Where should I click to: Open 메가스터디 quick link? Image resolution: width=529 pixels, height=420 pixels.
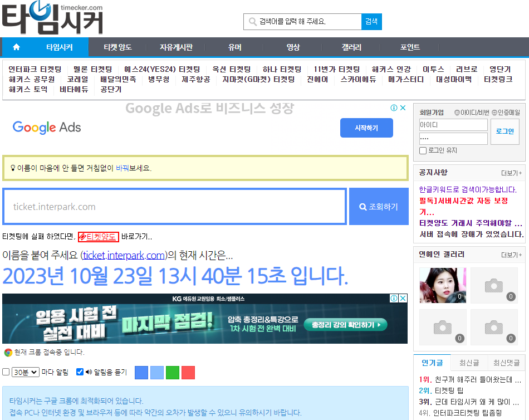point(406,79)
